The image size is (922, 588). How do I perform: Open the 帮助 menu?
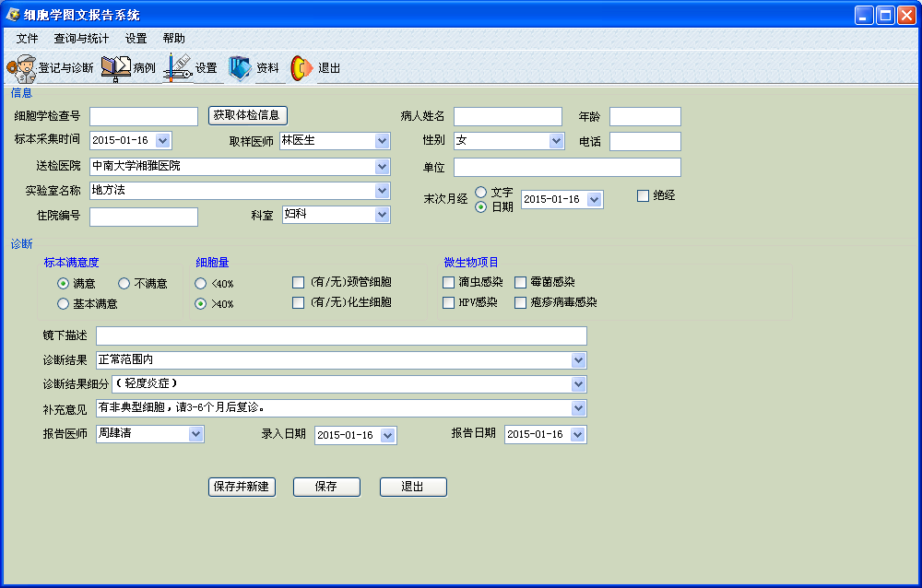coord(174,38)
